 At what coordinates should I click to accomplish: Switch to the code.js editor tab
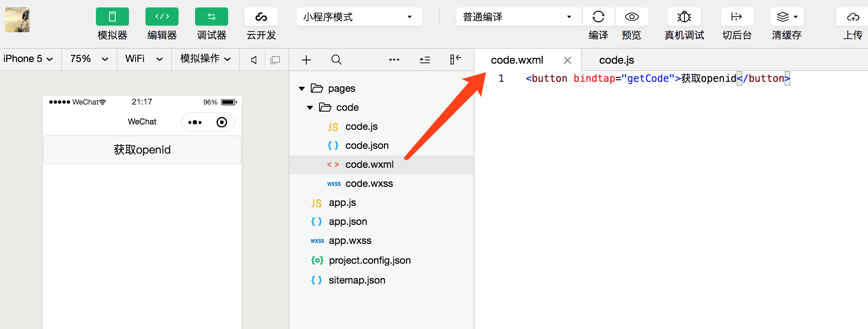coord(616,60)
